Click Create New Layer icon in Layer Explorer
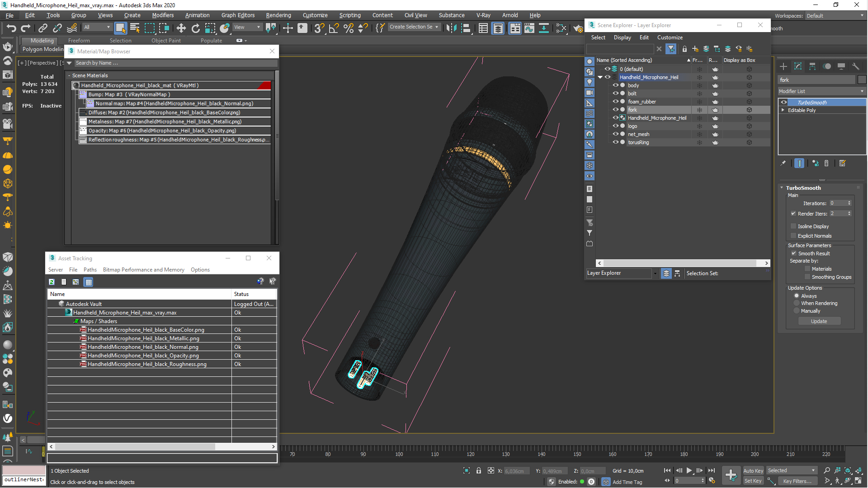This screenshot has height=488, width=868. 695,49
